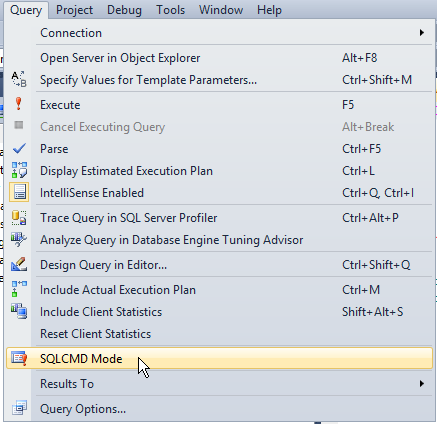
Task: Click the grey Cancel Executing Query stop icon
Action: click(x=19, y=125)
